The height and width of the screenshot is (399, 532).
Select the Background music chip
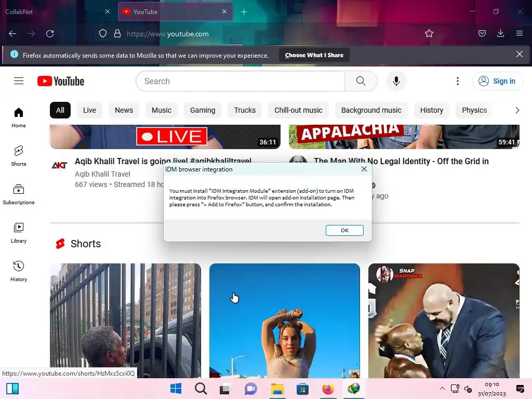(371, 110)
